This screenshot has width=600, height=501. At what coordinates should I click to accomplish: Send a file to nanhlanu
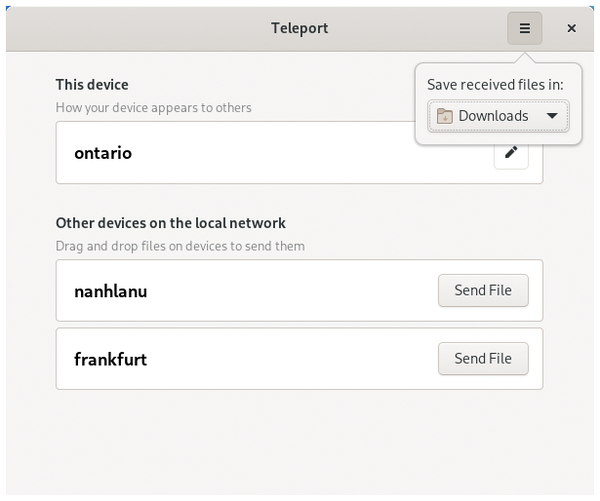tap(483, 290)
